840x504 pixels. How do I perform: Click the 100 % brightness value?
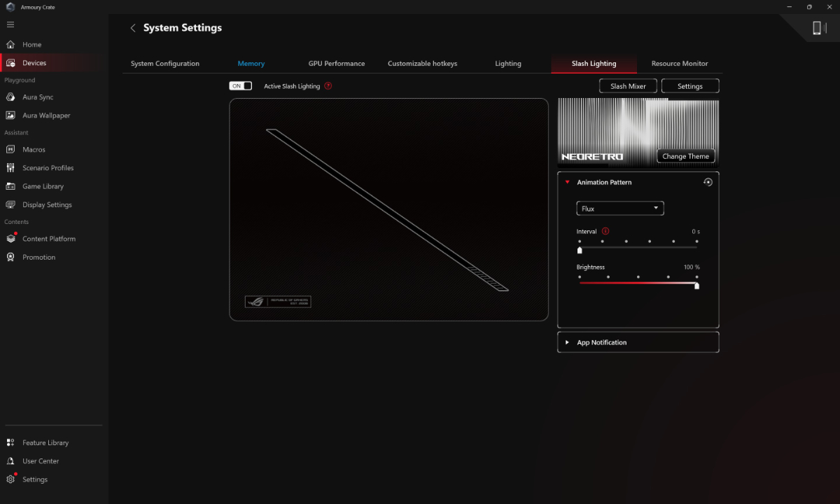click(692, 267)
